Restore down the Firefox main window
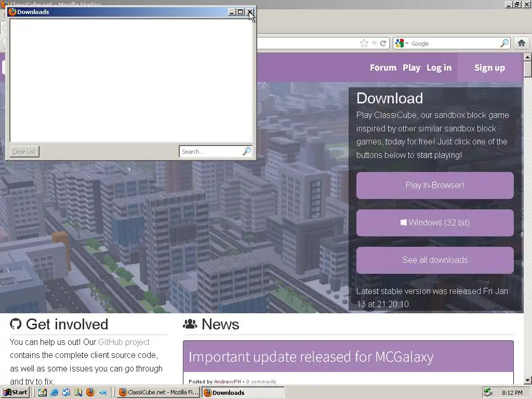 pyautogui.click(x=517, y=4)
